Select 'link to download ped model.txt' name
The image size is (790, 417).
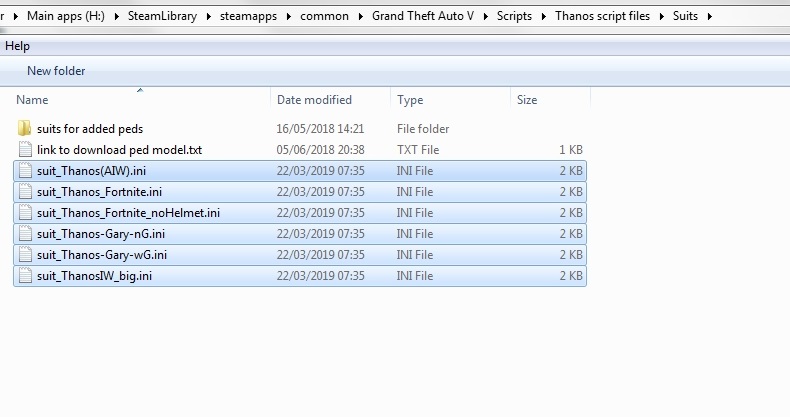pos(119,150)
